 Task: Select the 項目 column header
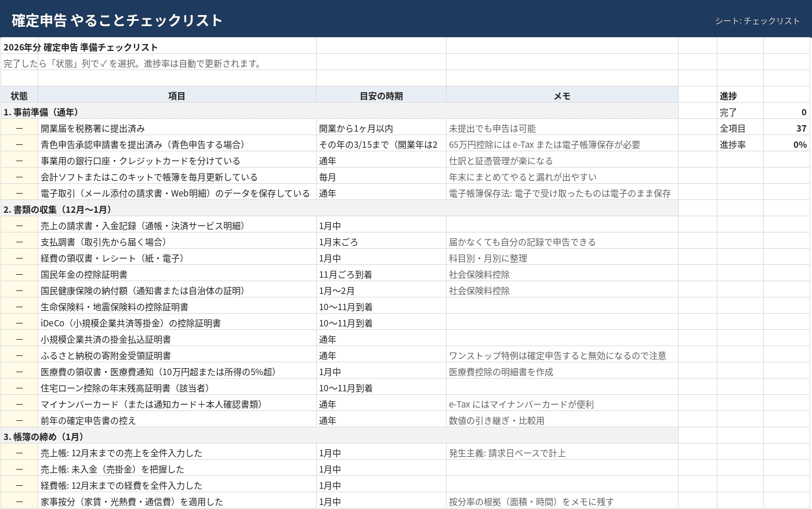(177, 96)
